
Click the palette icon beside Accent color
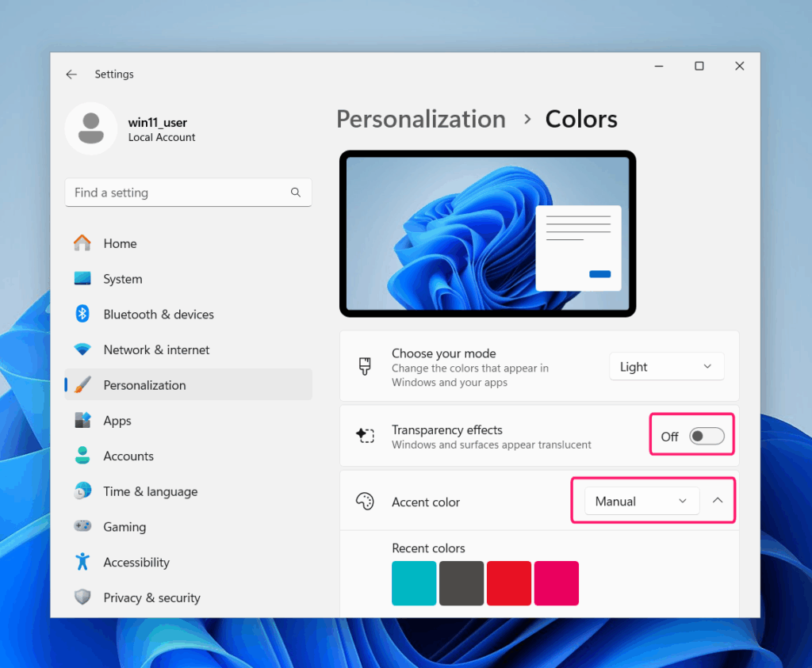(365, 502)
